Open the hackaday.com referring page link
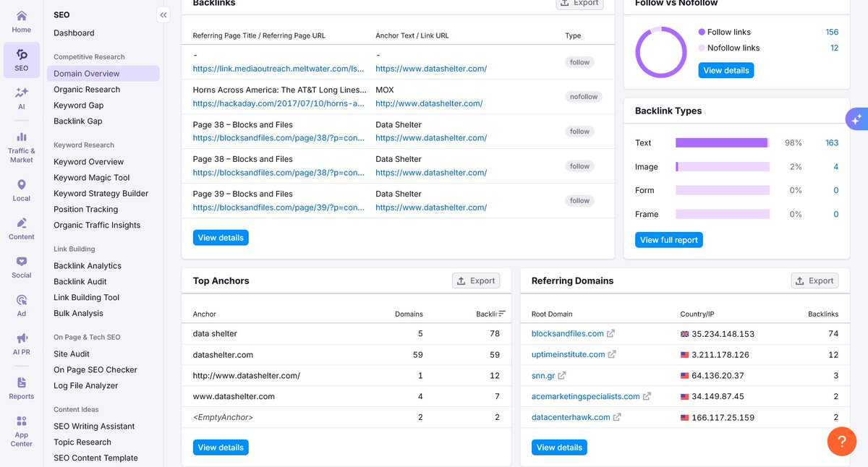 click(x=278, y=103)
